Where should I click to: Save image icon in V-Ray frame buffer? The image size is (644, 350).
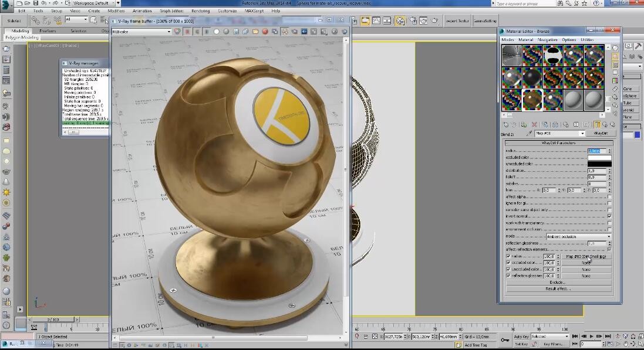pyautogui.click(x=236, y=32)
